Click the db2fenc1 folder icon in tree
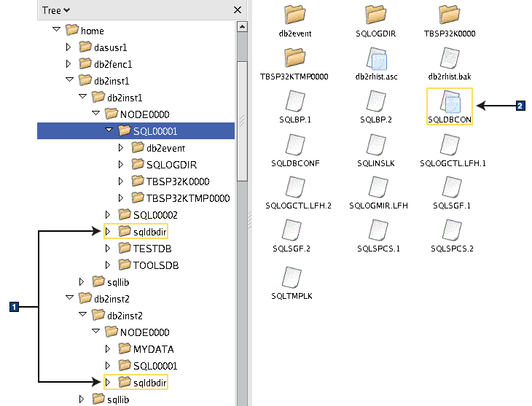Viewport: 532px width, 406px height. tap(85, 63)
